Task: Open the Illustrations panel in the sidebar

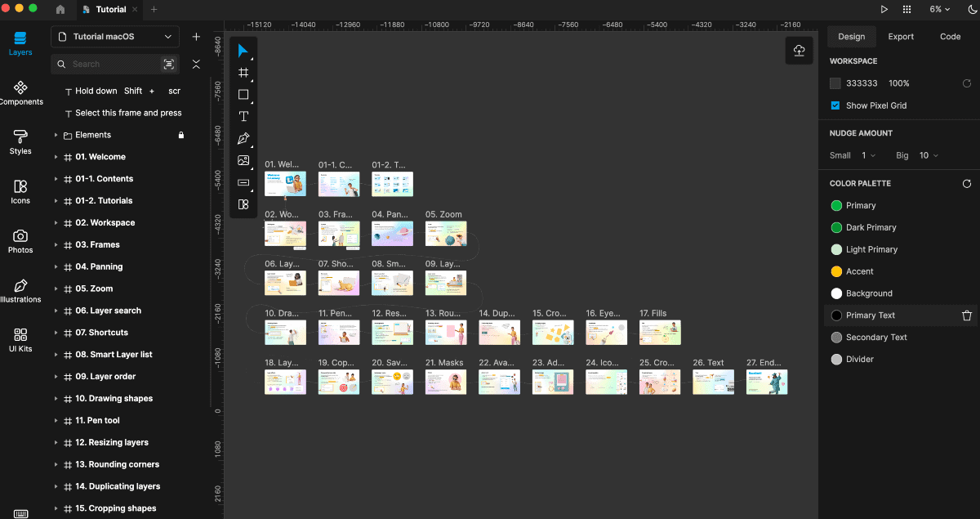Action: click(20, 291)
